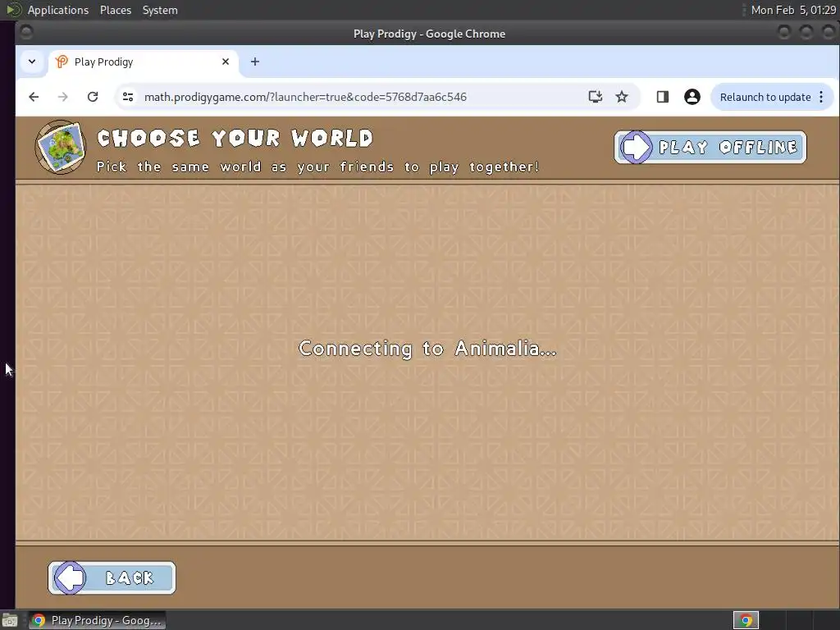Bookmark this page with the star icon
Screen dimensions: 840x630
click(622, 97)
